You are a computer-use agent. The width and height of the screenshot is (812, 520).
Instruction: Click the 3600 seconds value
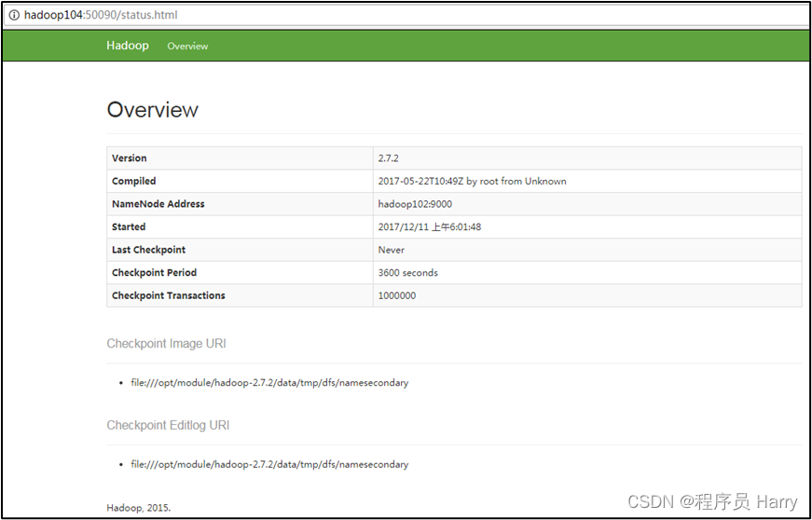click(407, 273)
